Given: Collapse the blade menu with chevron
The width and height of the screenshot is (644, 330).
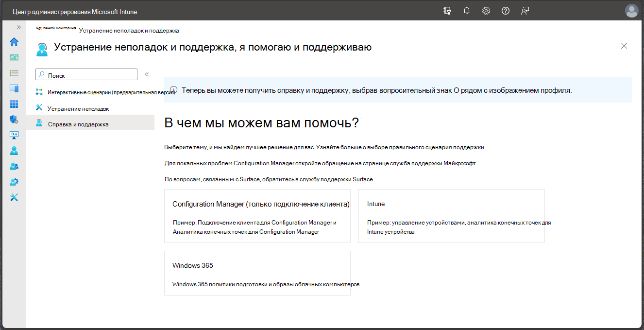Looking at the screenshot, I should click(x=147, y=74).
